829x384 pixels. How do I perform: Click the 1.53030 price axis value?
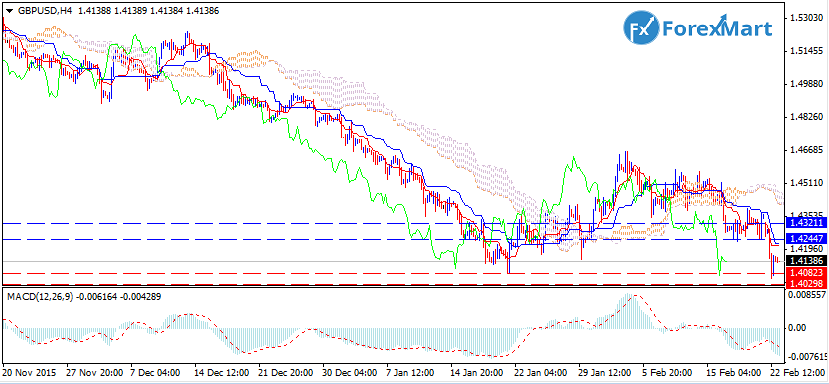[805, 19]
